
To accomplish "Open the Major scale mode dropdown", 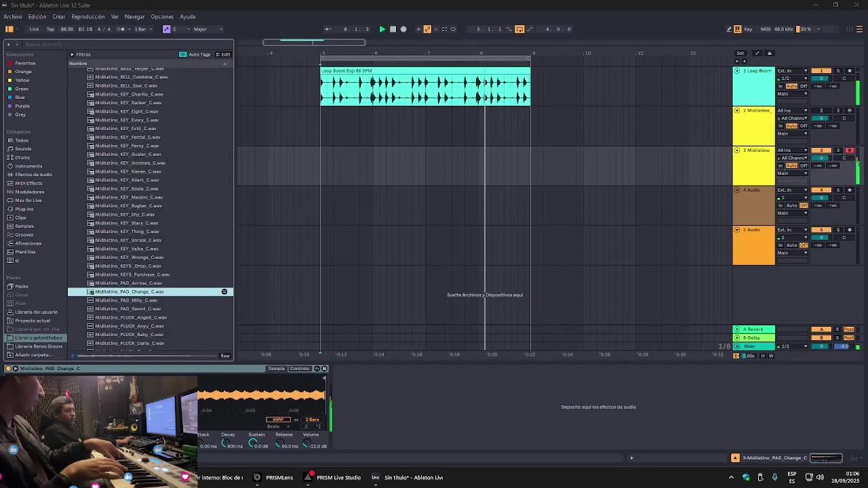I will [x=208, y=29].
